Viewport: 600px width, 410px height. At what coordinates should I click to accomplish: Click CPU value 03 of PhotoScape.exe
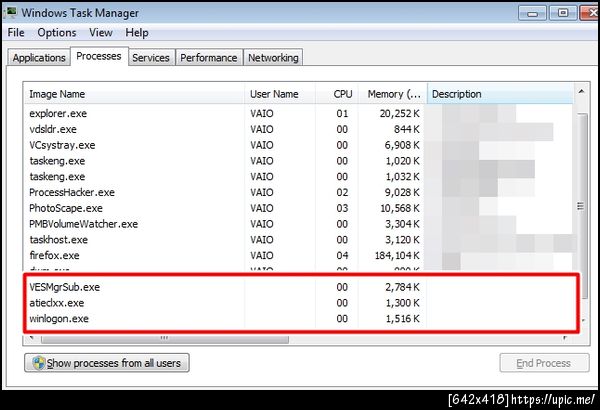pyautogui.click(x=342, y=208)
